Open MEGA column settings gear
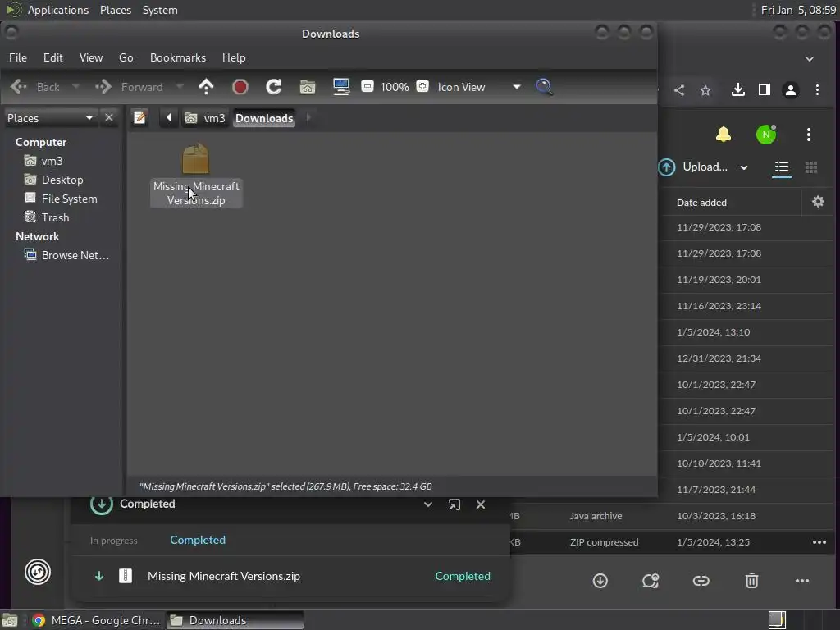The height and width of the screenshot is (630, 840). click(818, 202)
